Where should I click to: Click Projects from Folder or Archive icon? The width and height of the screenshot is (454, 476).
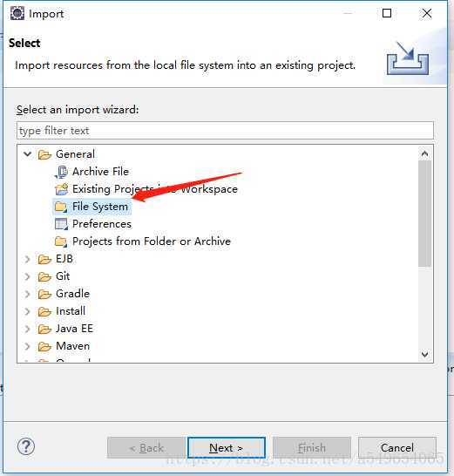[61, 241]
